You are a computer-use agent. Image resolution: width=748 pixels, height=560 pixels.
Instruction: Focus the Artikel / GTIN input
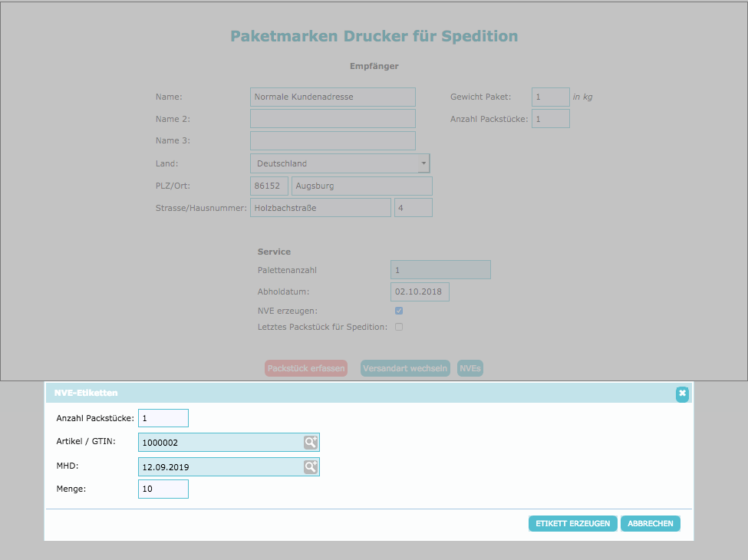(220, 442)
